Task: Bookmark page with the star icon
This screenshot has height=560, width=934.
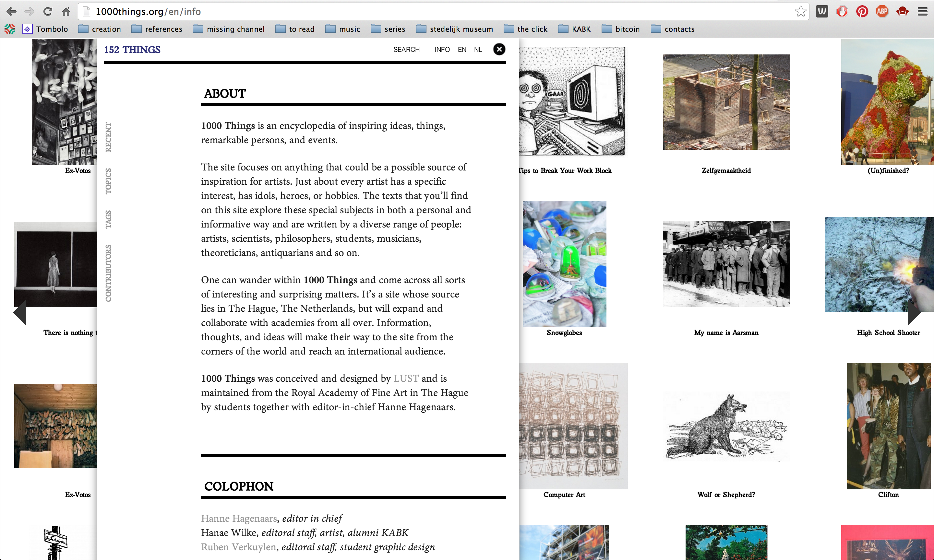Action: [x=800, y=12]
